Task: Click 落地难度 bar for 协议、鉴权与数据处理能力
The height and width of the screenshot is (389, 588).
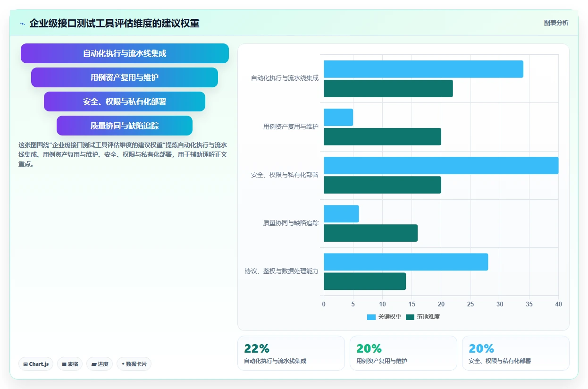Action: (365, 281)
